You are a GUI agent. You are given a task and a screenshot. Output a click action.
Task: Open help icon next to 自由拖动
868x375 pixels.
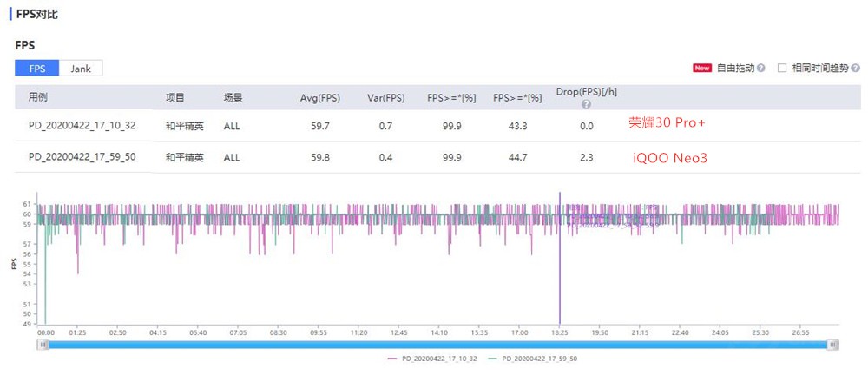pyautogui.click(x=761, y=68)
